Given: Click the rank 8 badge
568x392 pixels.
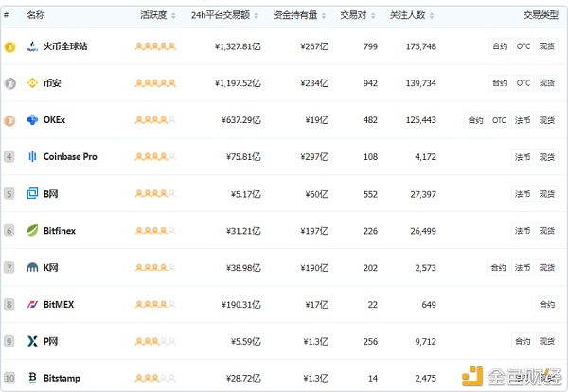Looking at the screenshot, I should coord(9,304).
